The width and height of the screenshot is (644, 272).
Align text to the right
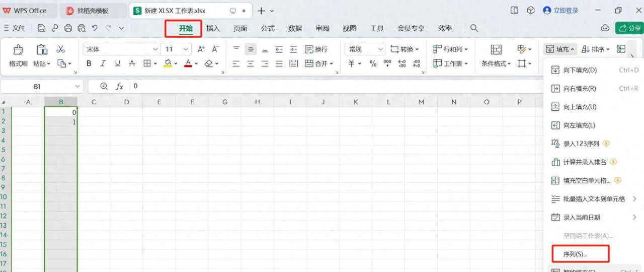(x=265, y=63)
